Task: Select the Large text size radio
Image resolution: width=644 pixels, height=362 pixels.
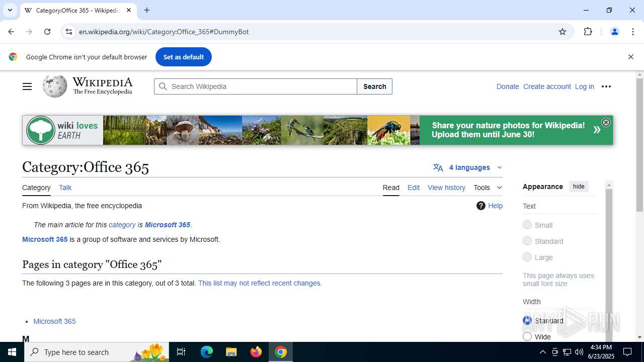Action: click(527, 257)
